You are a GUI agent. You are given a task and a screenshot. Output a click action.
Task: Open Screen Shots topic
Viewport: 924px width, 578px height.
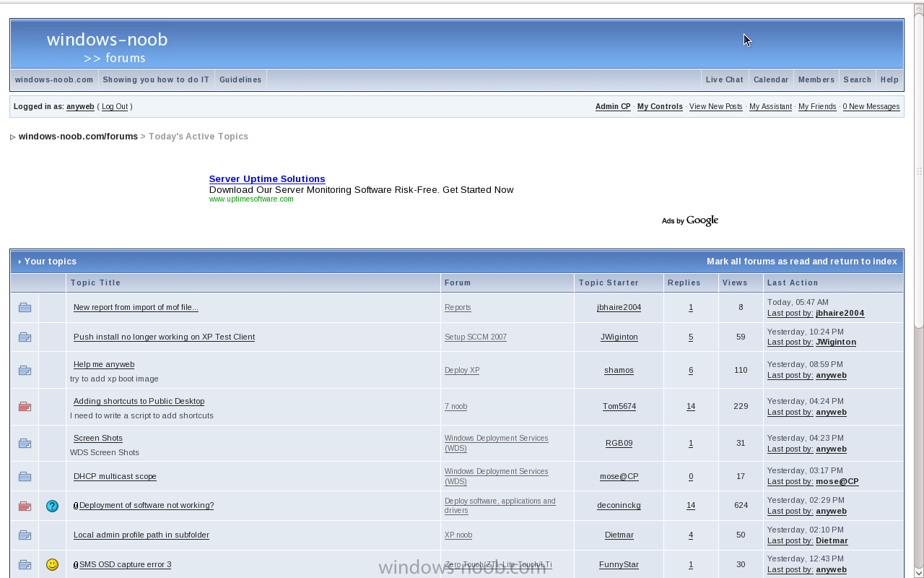[x=98, y=439]
